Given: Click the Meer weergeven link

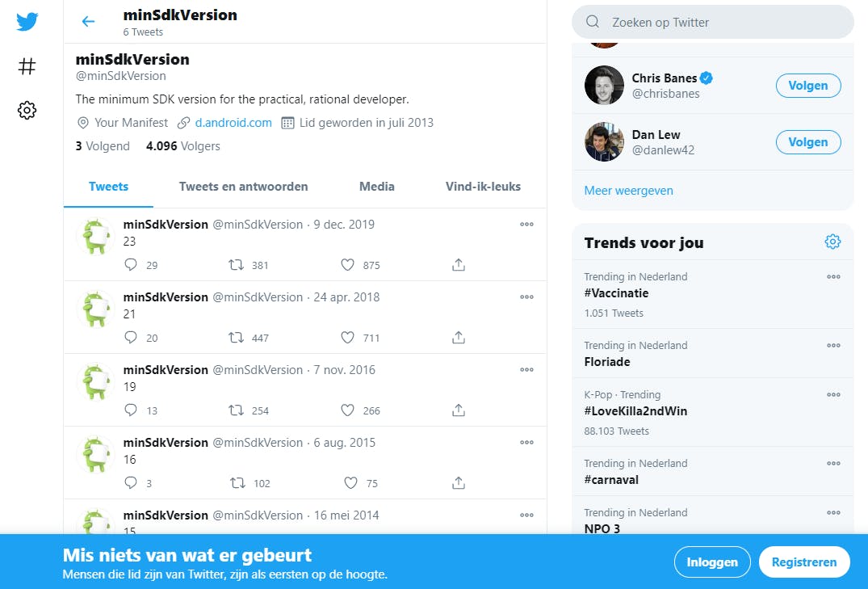Looking at the screenshot, I should [x=628, y=191].
